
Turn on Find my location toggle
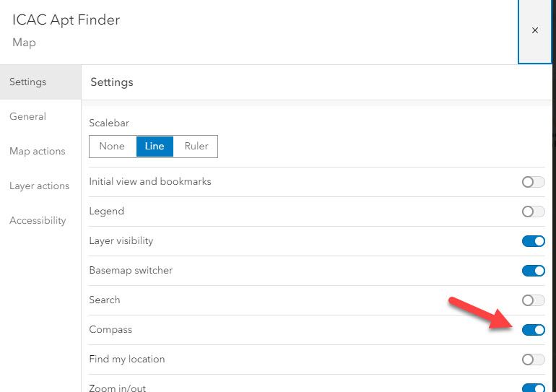pyautogui.click(x=533, y=360)
